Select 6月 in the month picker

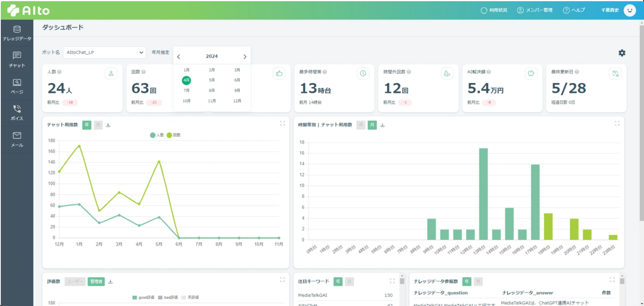point(237,80)
